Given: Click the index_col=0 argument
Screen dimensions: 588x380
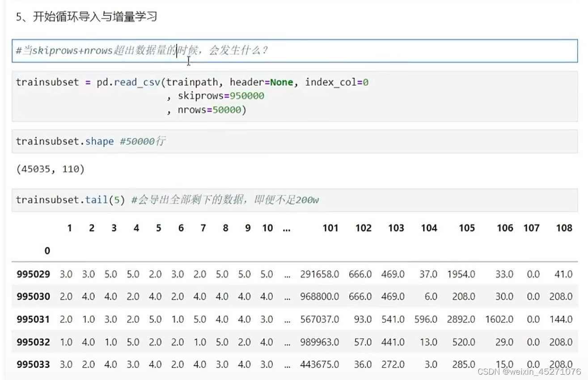Looking at the screenshot, I should pyautogui.click(x=337, y=82).
